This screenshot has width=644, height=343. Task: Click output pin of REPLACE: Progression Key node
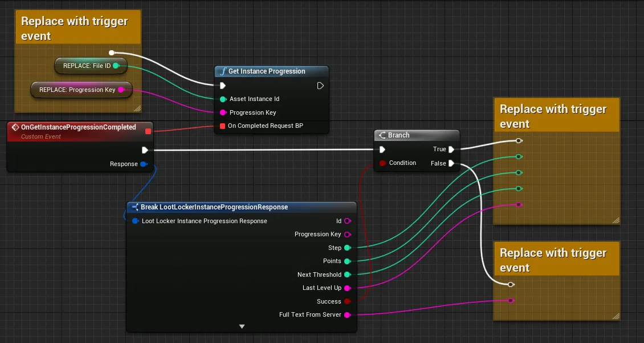click(121, 90)
